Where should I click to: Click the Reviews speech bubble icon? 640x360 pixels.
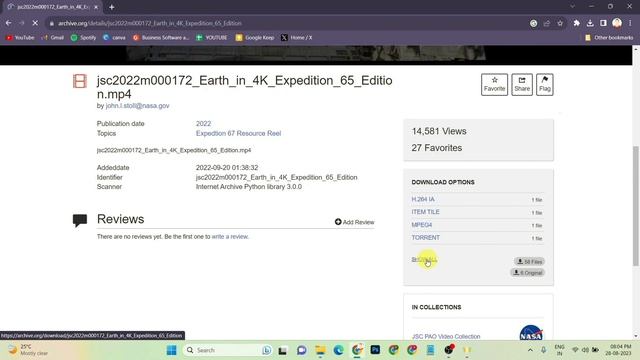click(x=80, y=220)
